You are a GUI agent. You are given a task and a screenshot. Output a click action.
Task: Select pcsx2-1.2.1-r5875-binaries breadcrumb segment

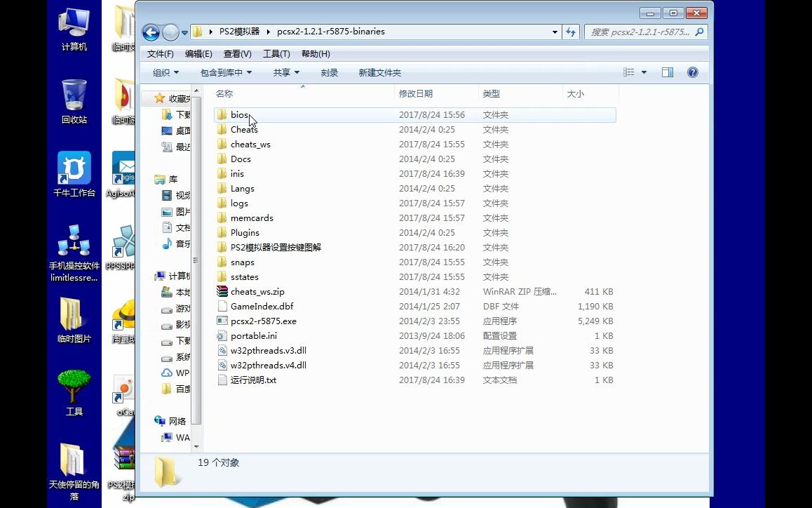coord(330,32)
